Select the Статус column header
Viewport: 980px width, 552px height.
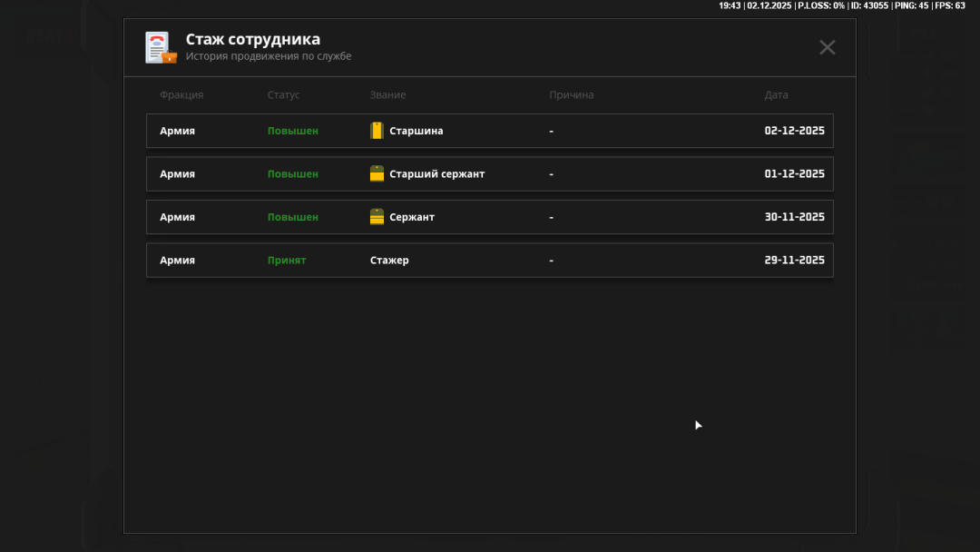(283, 95)
